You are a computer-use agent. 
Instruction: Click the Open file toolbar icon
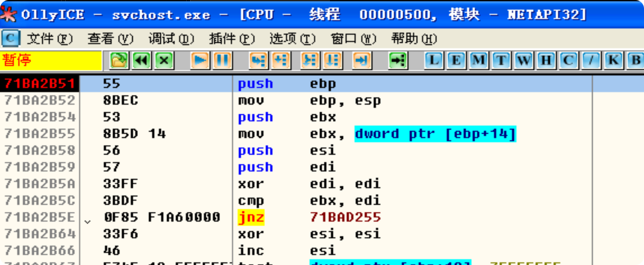[119, 60]
